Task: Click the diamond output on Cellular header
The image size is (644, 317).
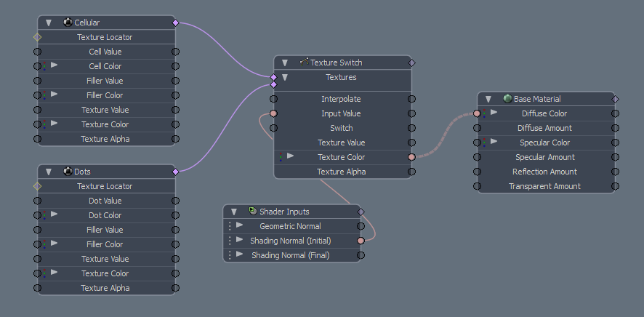Action: pyautogui.click(x=175, y=23)
